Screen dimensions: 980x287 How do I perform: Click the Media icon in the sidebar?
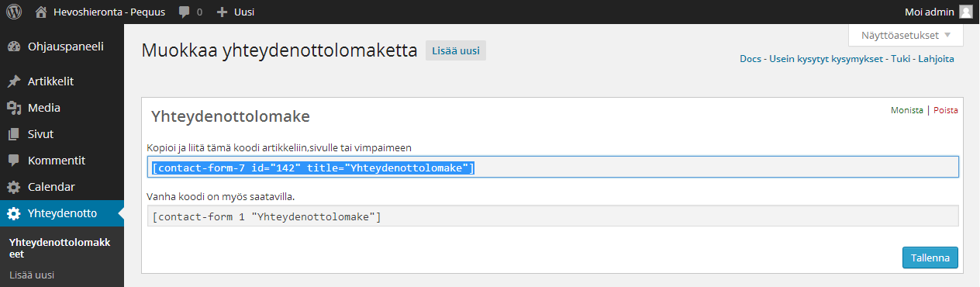(x=14, y=108)
